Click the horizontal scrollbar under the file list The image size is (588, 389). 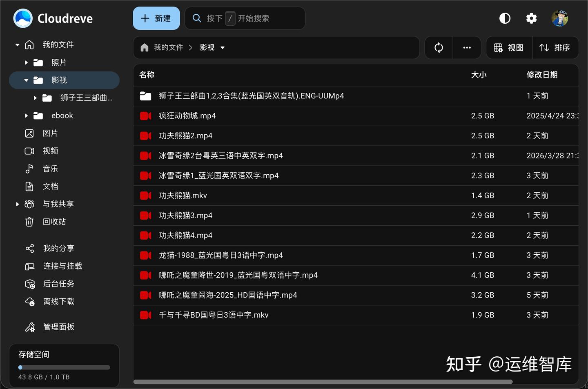tap(323, 382)
